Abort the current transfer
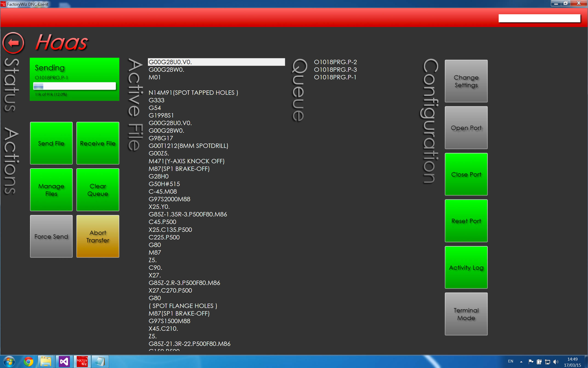Viewport: 588px width, 368px height. (x=98, y=236)
